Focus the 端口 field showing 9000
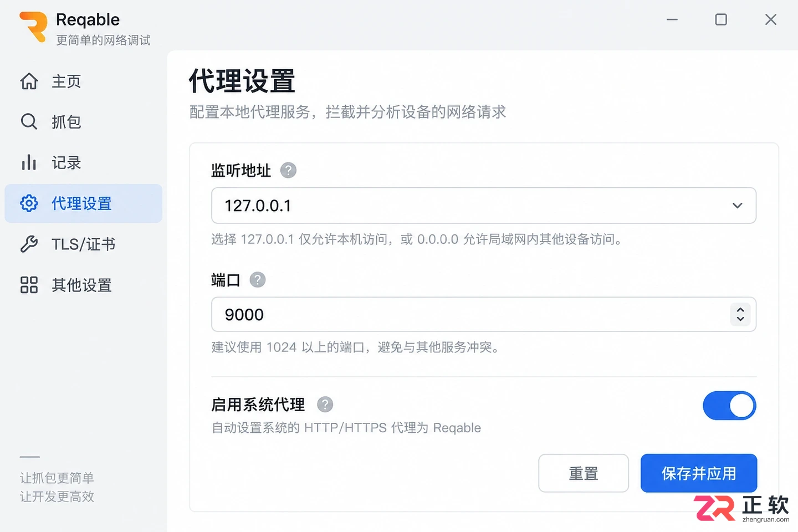 tap(484, 314)
